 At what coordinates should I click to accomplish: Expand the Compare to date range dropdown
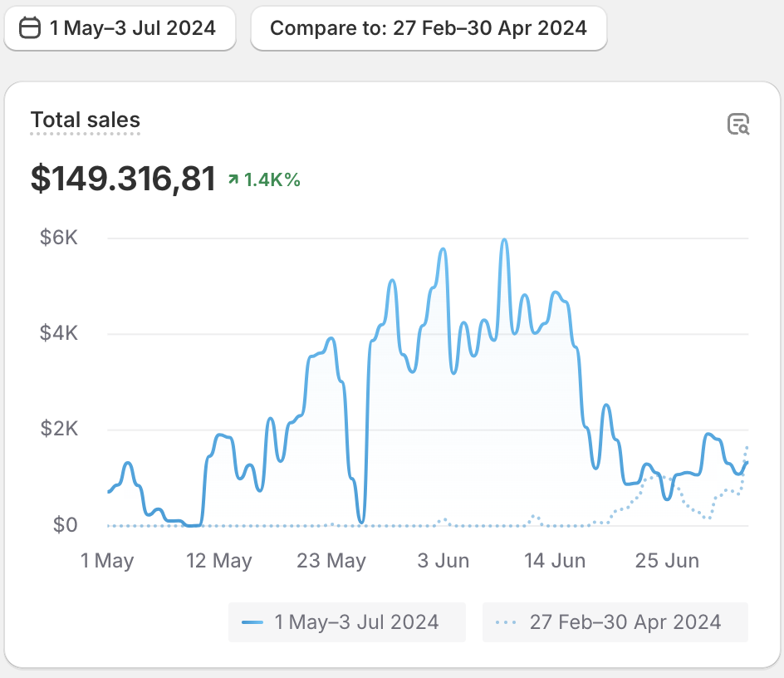[x=429, y=28]
